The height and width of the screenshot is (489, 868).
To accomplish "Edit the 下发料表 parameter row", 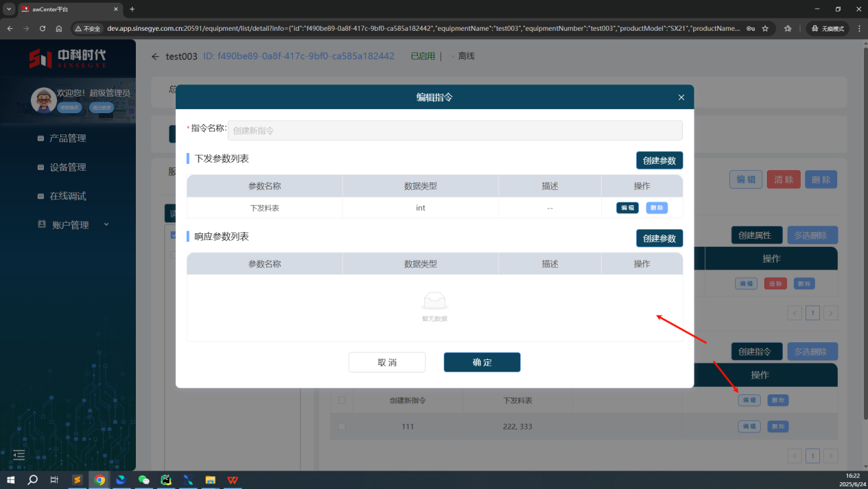I will (627, 208).
